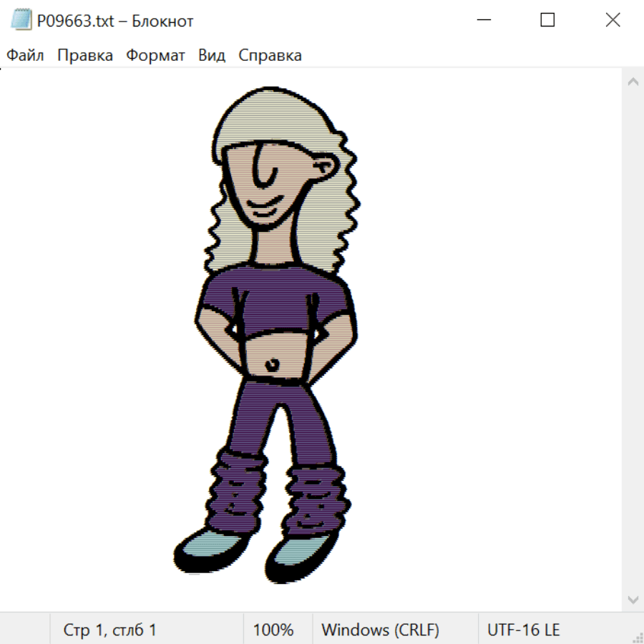
Task: Click the character's purple shirt in document
Action: [x=275, y=301]
